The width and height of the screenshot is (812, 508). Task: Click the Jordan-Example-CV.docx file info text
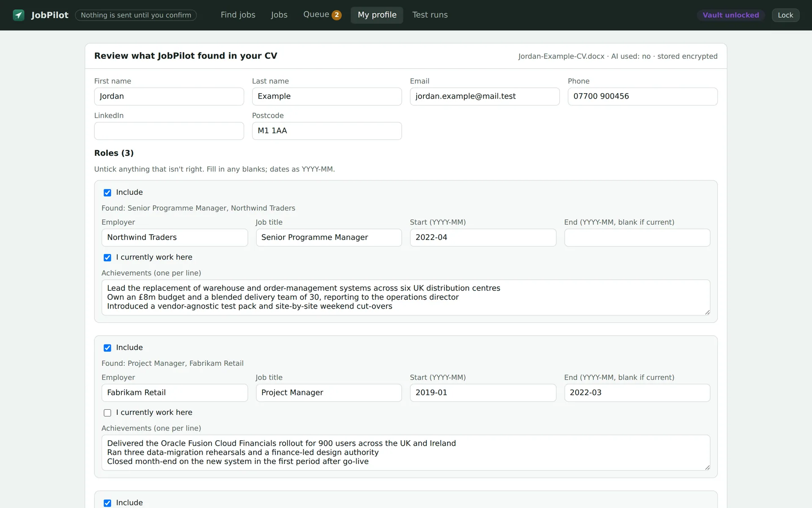pyautogui.click(x=617, y=56)
